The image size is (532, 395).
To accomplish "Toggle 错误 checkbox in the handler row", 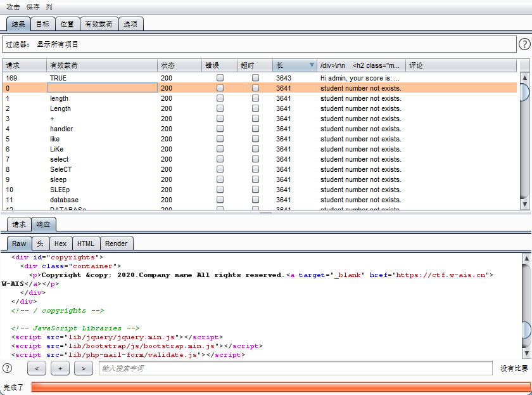I will click(220, 129).
